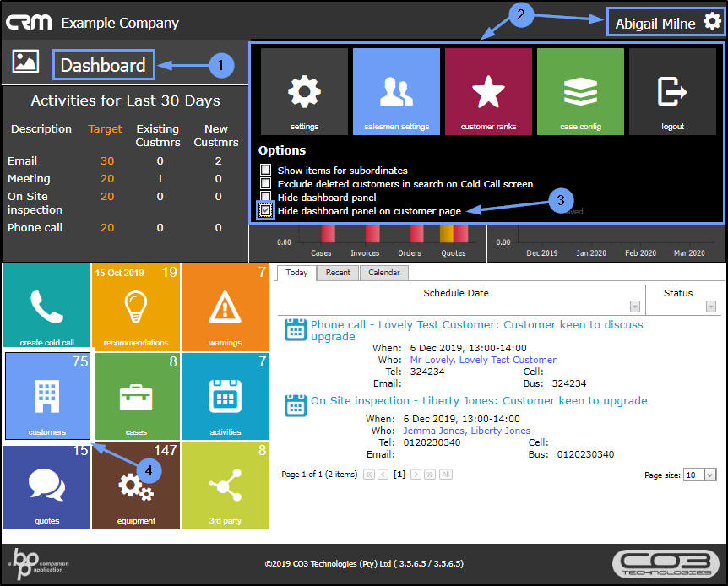Image resolution: width=728 pixels, height=586 pixels.
Task: Open the 3rd party tile
Action: [x=225, y=486]
